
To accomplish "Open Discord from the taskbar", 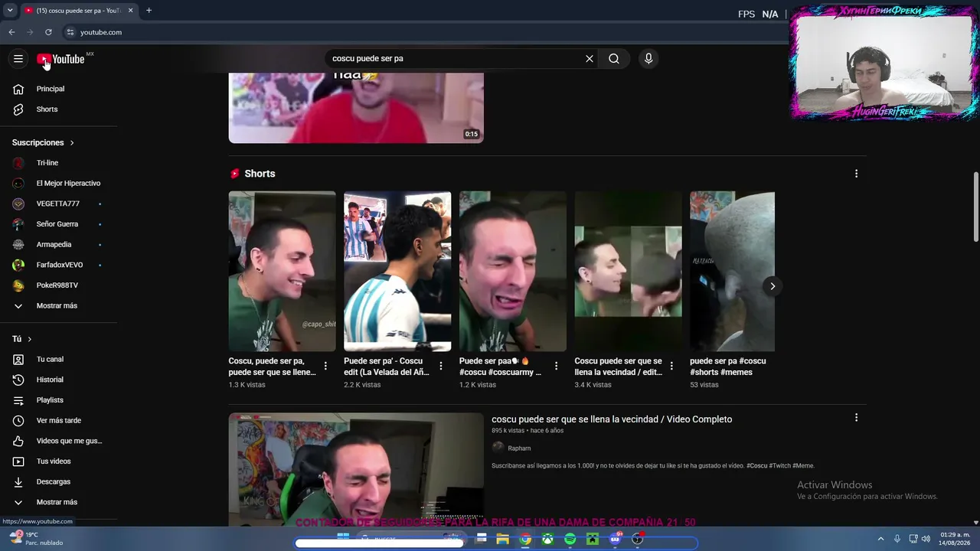I will 616,540.
